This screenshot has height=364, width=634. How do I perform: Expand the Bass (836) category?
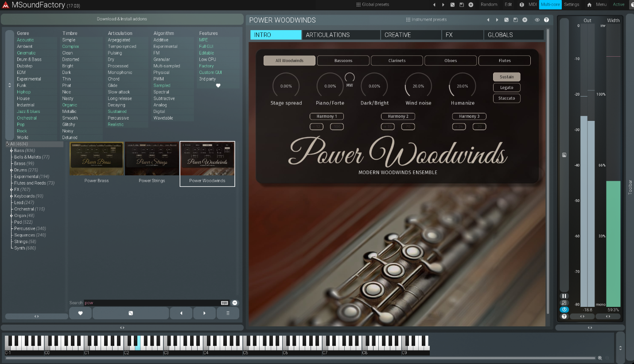(x=12, y=151)
